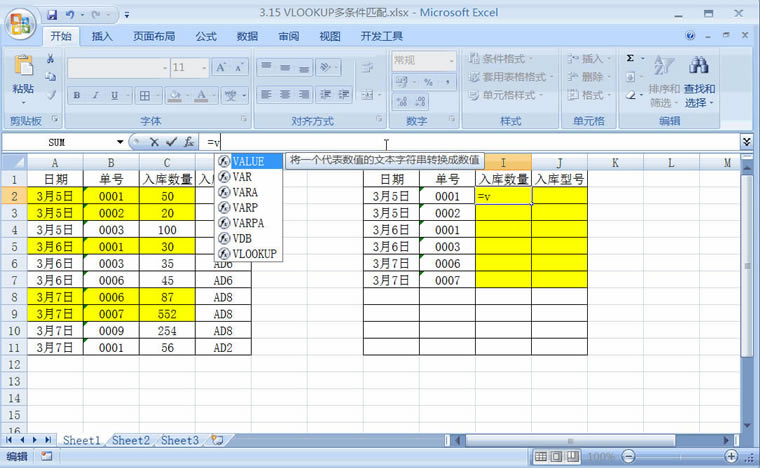This screenshot has width=760, height=468.
Task: Click the Office Button orb
Action: tap(20, 23)
